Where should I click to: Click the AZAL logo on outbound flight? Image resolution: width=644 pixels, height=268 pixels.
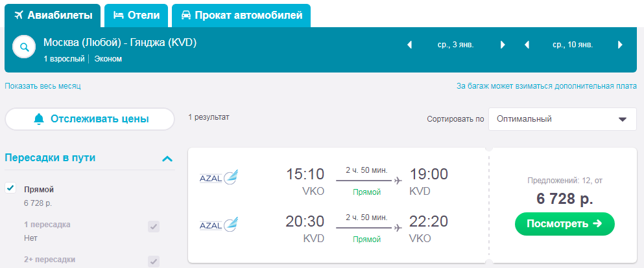[219, 177]
